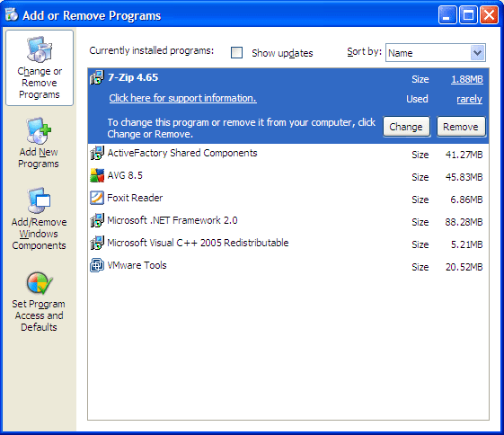Enable the Show updates checkbox

(x=236, y=53)
